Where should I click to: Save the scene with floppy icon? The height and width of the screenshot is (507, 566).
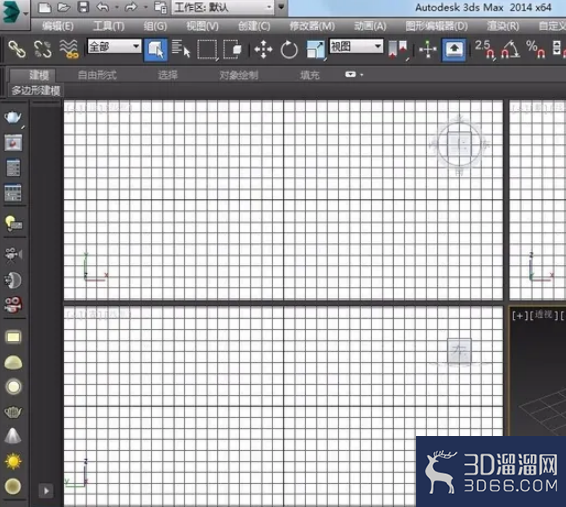click(83, 7)
